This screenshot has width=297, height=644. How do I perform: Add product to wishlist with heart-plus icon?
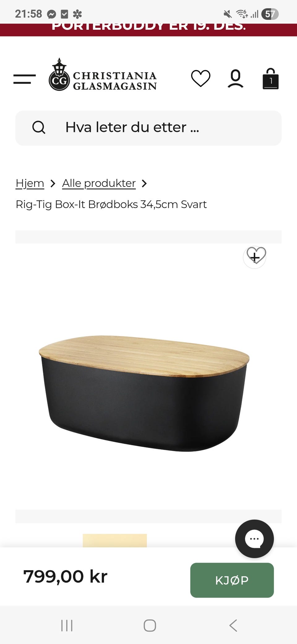click(255, 257)
